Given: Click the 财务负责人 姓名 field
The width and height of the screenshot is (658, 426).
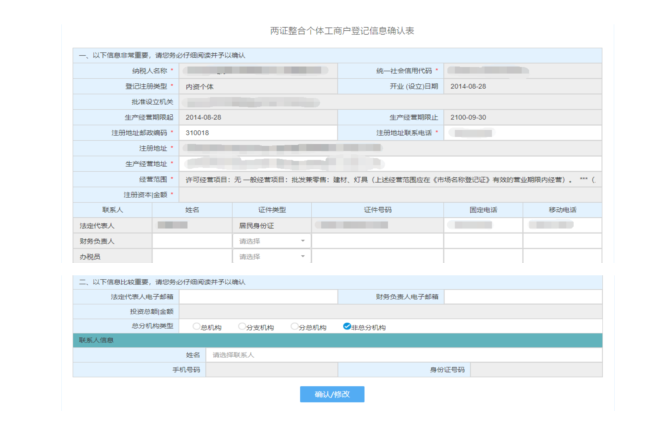Looking at the screenshot, I should [192, 241].
